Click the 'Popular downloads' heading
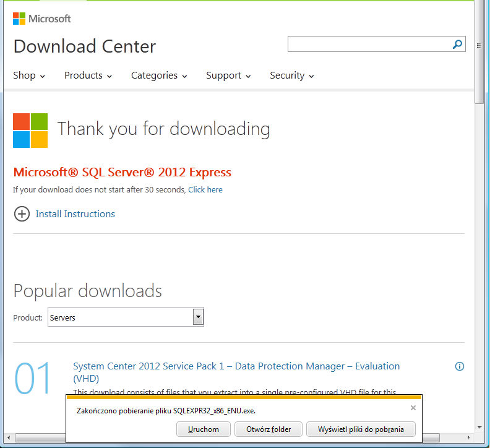Viewport: 490px width, 448px height. [x=87, y=291]
